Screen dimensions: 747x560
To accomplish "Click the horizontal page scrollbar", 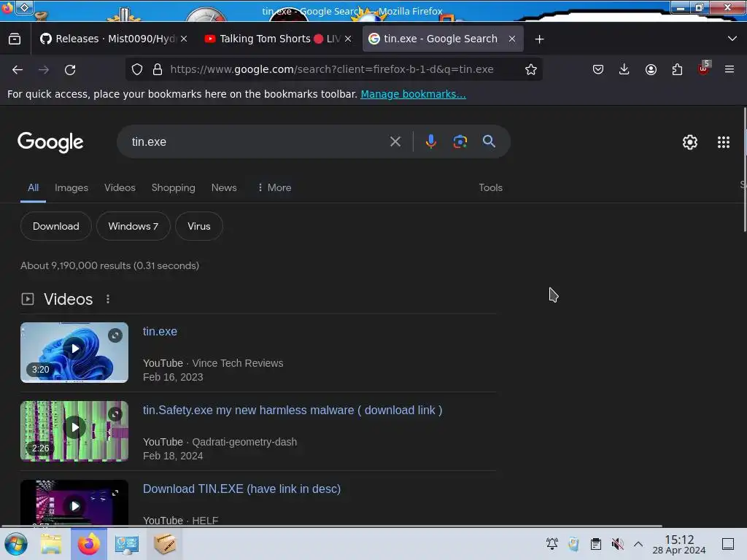I will pyautogui.click(x=332, y=526).
